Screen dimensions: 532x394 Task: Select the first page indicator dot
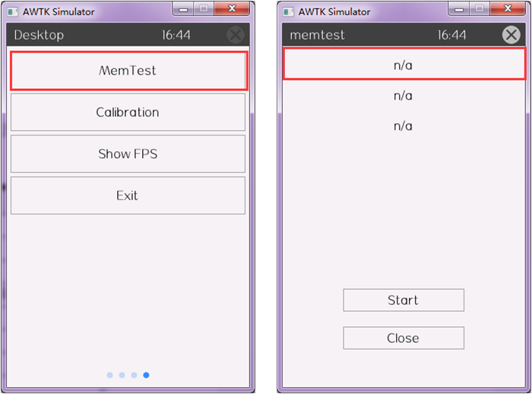pyautogui.click(x=109, y=375)
